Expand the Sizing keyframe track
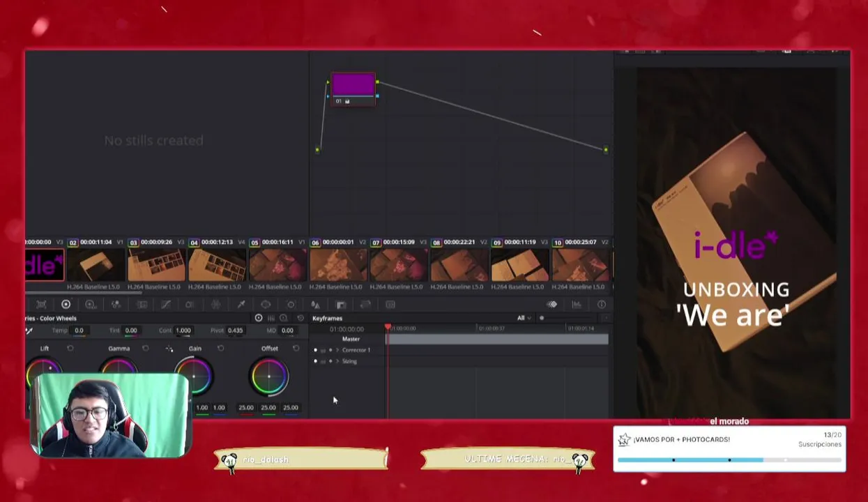Screen dimensions: 868x502 pyautogui.click(x=337, y=361)
